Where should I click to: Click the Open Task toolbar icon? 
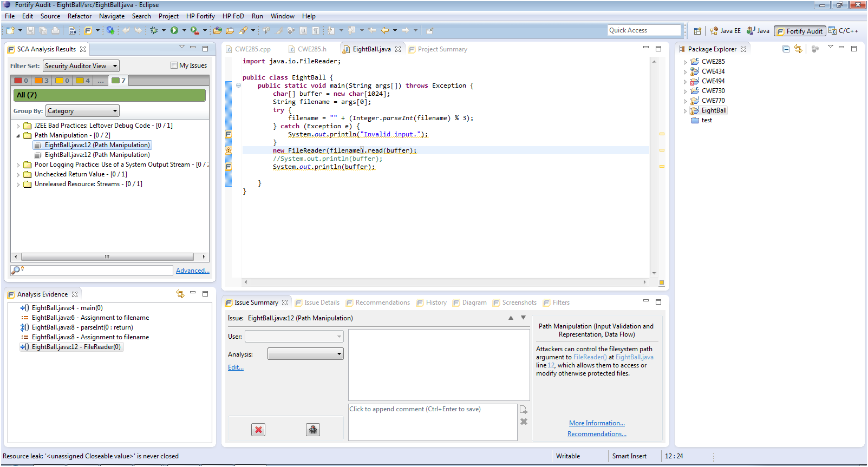(x=230, y=31)
